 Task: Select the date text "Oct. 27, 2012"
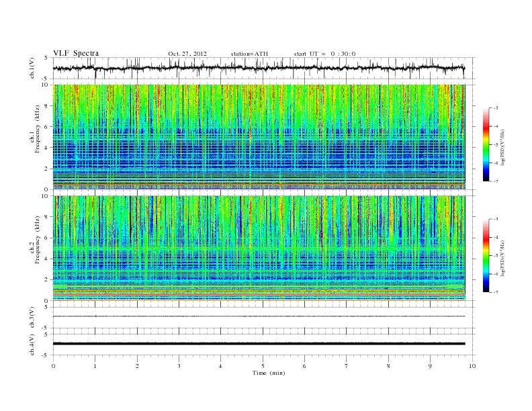pyautogui.click(x=187, y=54)
